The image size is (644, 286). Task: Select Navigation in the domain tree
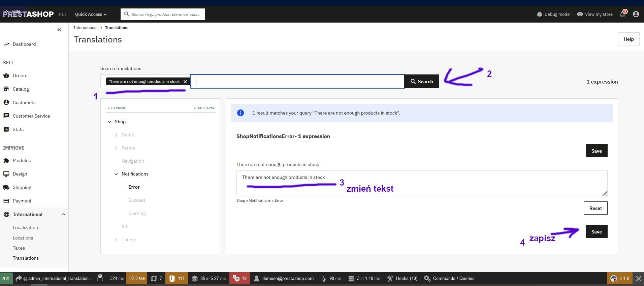(x=133, y=161)
